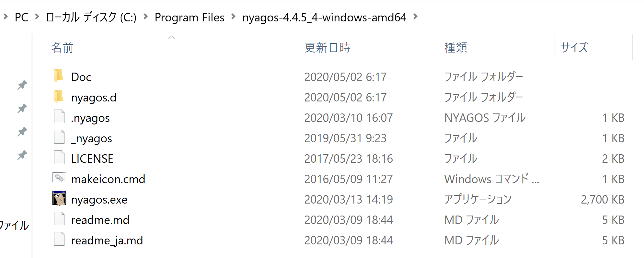The width and height of the screenshot is (644, 258).
Task: Click the _nyagos blank file icon
Action: (59, 137)
